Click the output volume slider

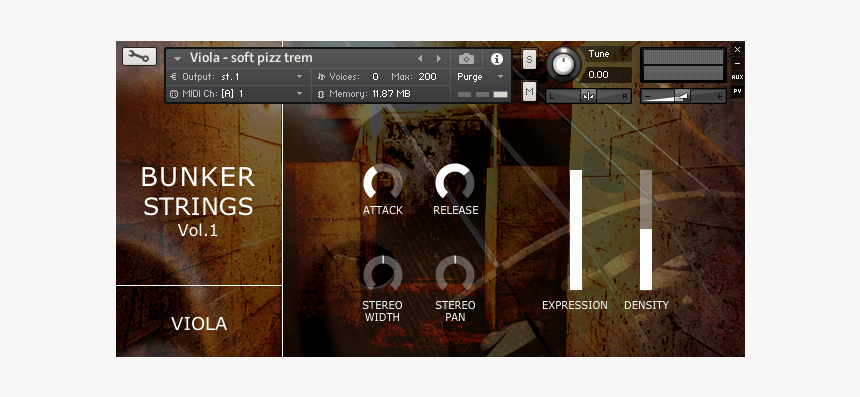[683, 96]
